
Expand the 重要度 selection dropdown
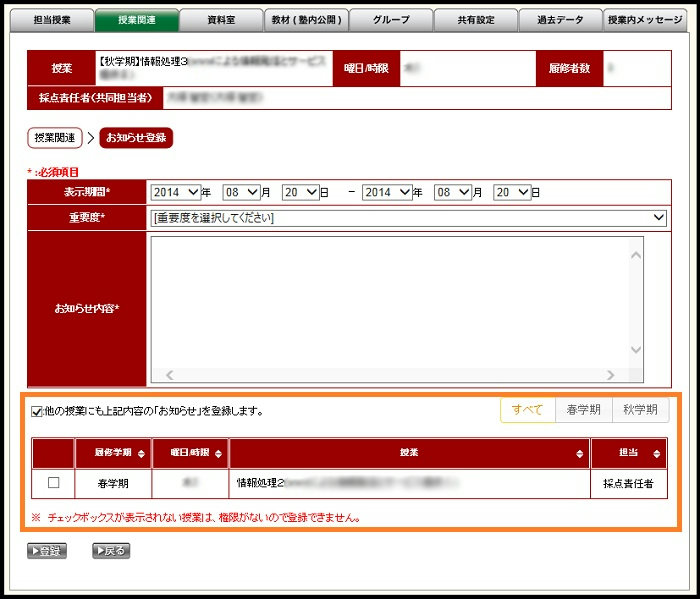pyautogui.click(x=408, y=218)
